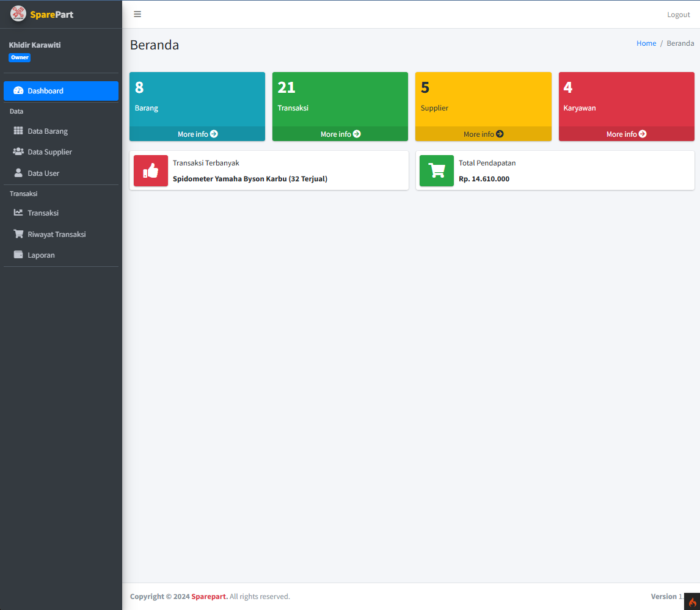Open More info on the Supplier card

coord(483,134)
